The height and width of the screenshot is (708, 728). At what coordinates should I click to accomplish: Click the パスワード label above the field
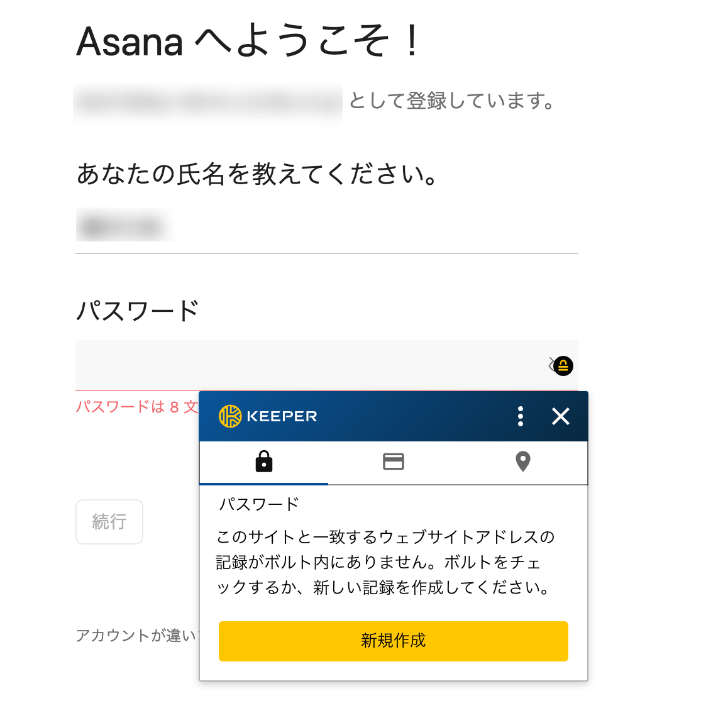tap(137, 311)
